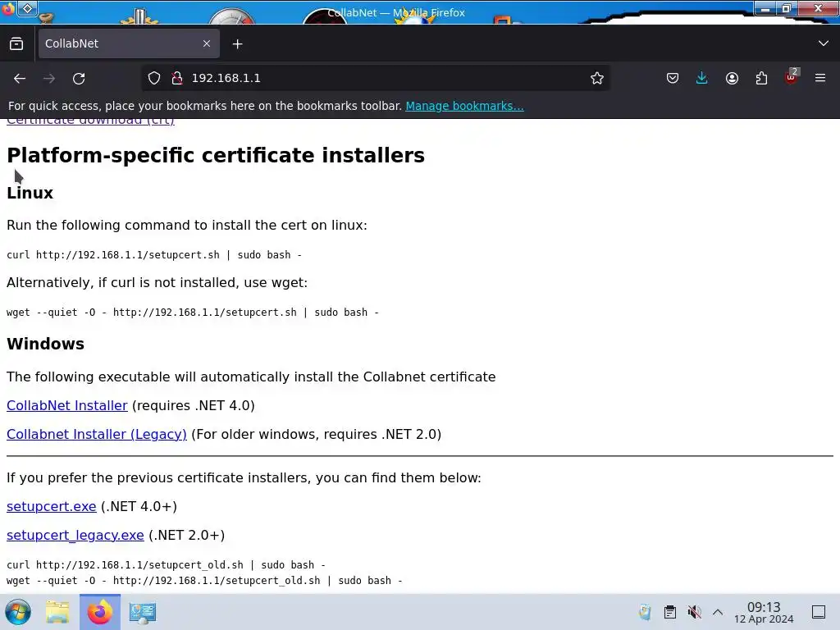Click the wget setupcert_old.sh command line

pyautogui.click(x=204, y=581)
